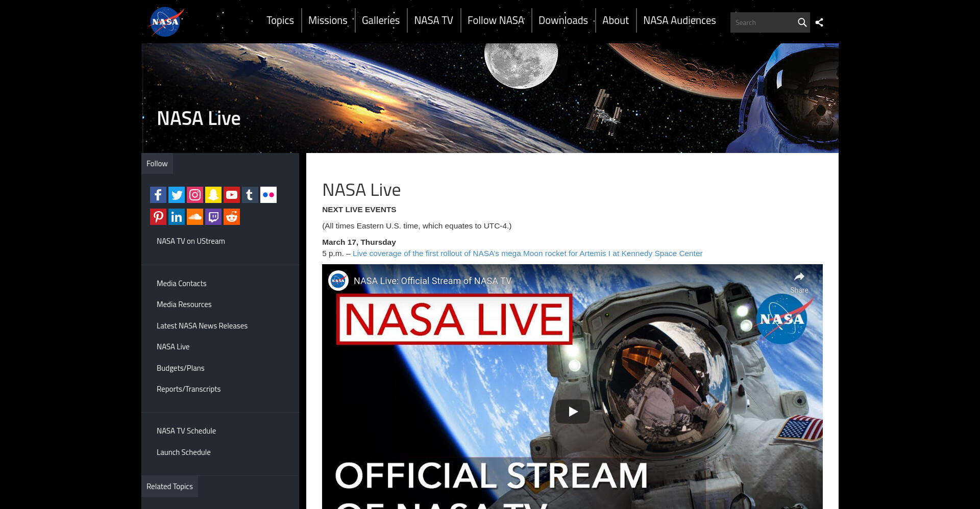Open Latest NASA News Releases
Screen dimensions: 980x509
tap(202, 326)
